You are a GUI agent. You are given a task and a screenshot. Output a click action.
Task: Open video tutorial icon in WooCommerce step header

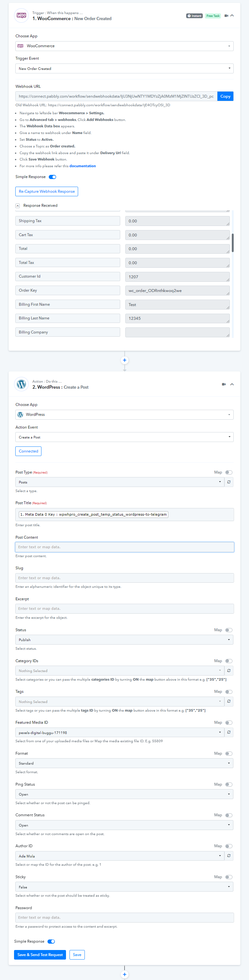click(x=226, y=16)
